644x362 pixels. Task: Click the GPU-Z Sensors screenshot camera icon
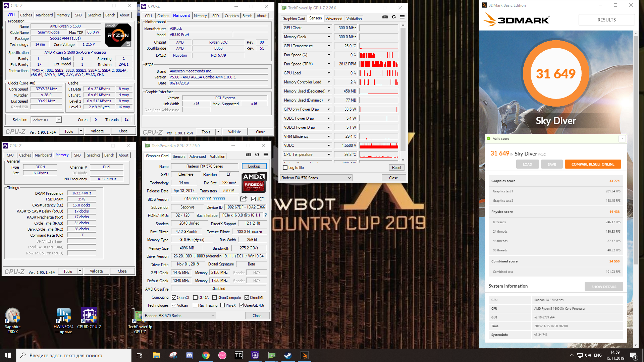tap(385, 17)
